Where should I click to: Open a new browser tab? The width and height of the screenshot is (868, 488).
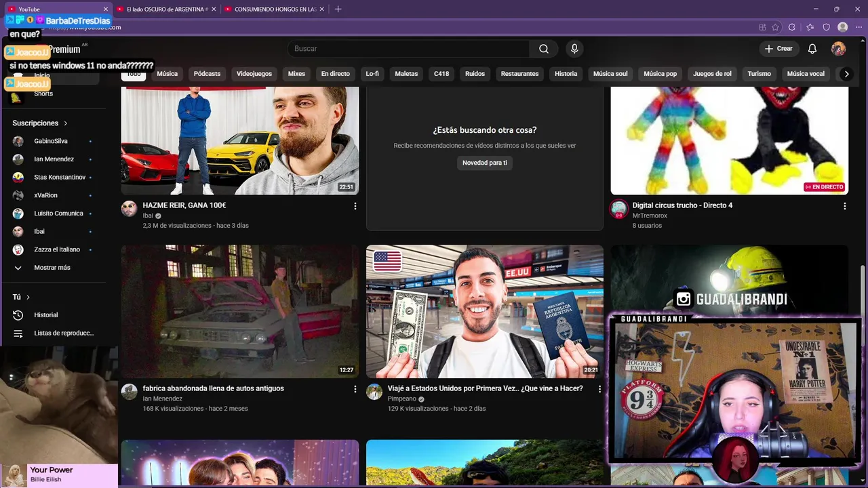tap(338, 9)
